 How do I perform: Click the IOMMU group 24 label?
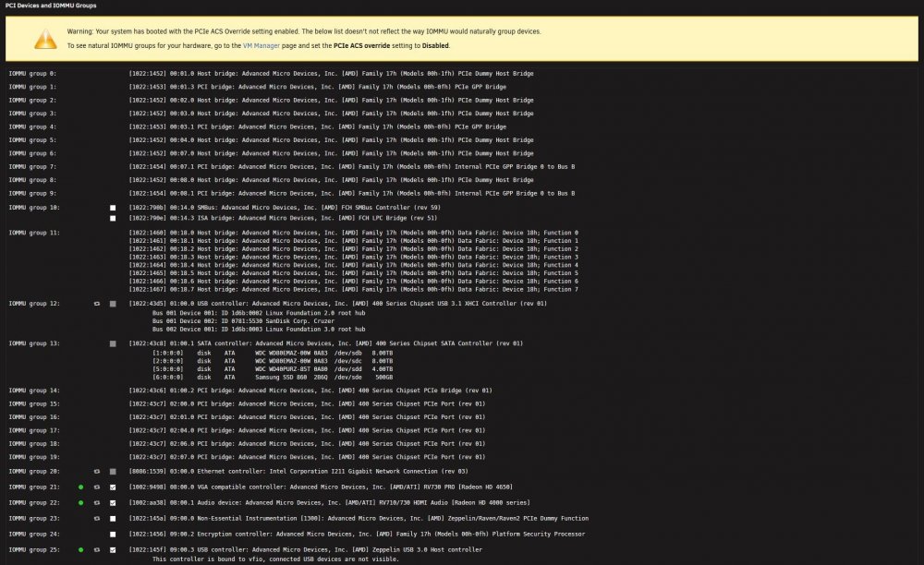(x=34, y=535)
